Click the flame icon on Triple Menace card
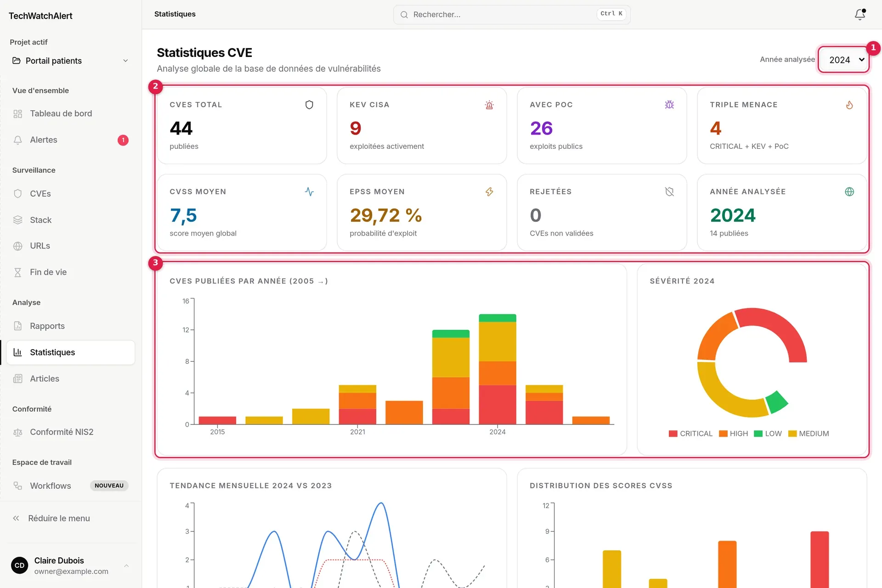Screen dimensions: 882x588 pos(849,105)
